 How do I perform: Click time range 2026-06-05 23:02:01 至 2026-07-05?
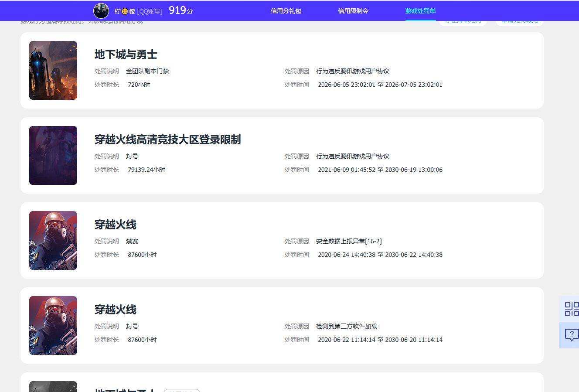(380, 85)
